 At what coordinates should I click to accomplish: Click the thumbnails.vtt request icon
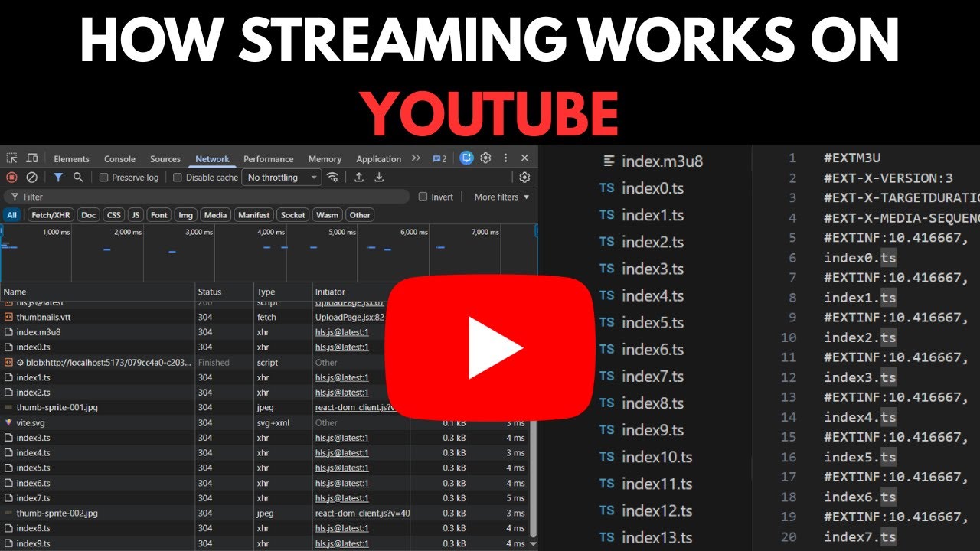click(8, 317)
